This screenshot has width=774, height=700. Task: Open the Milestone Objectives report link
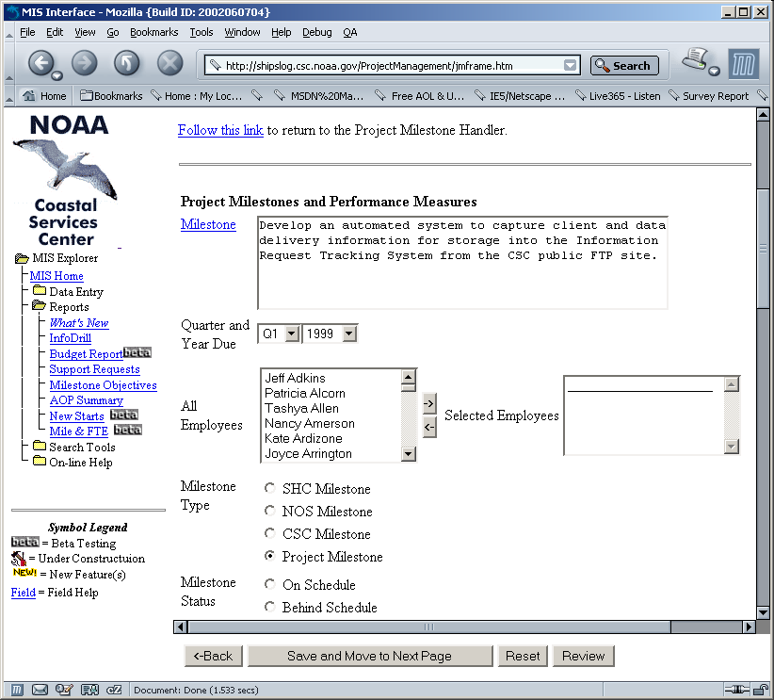pos(104,384)
